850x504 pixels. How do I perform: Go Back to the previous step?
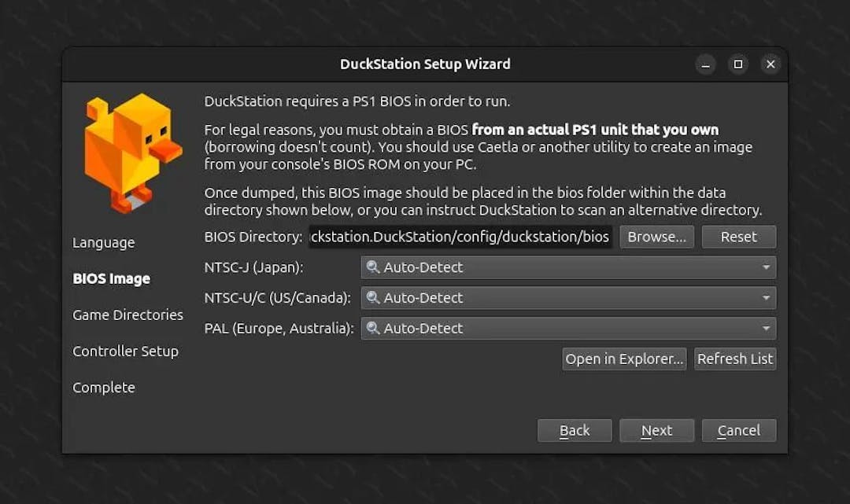click(x=575, y=430)
